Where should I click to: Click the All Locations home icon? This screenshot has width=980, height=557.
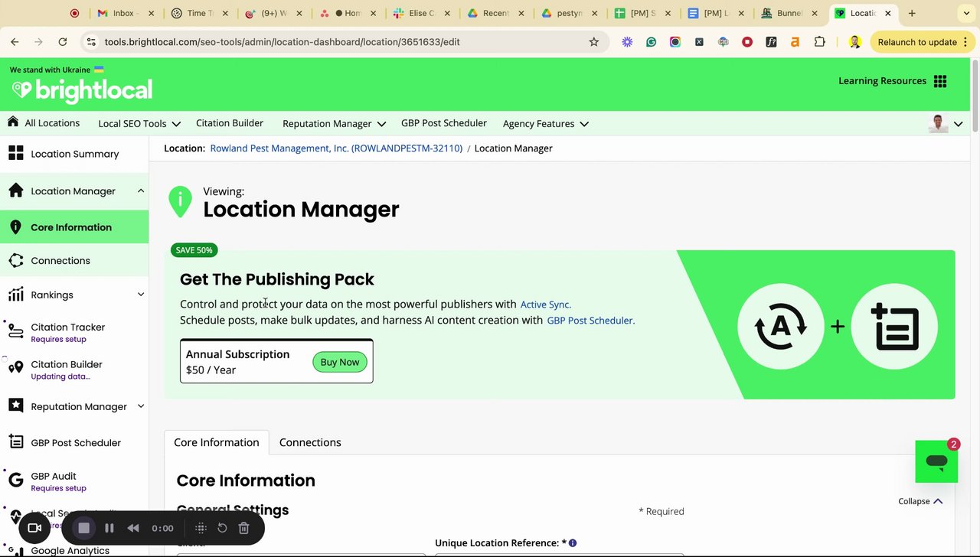[13, 122]
